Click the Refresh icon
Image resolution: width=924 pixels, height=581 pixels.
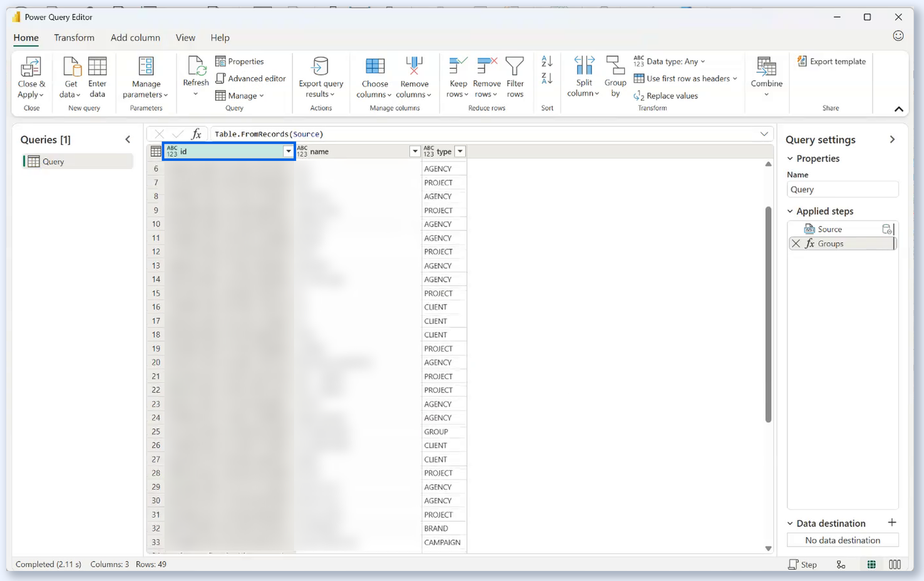point(197,66)
